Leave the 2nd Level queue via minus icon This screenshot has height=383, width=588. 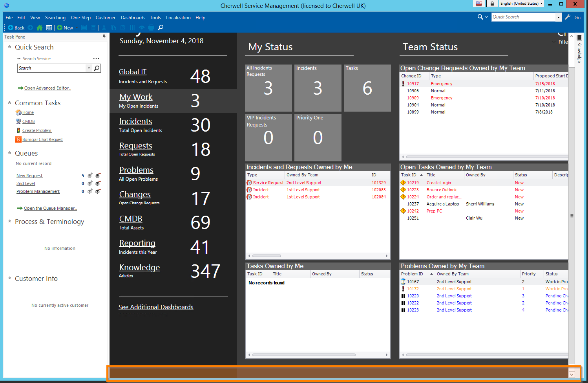(98, 183)
